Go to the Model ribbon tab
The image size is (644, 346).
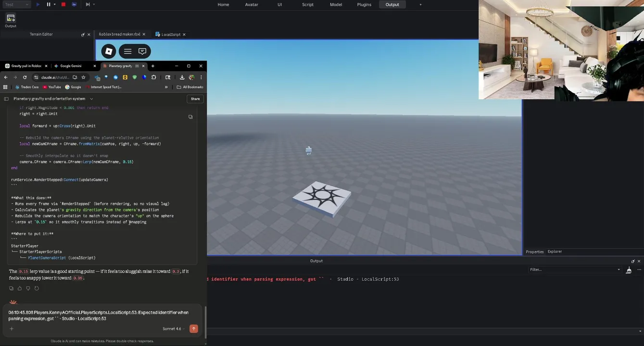(x=336, y=4)
